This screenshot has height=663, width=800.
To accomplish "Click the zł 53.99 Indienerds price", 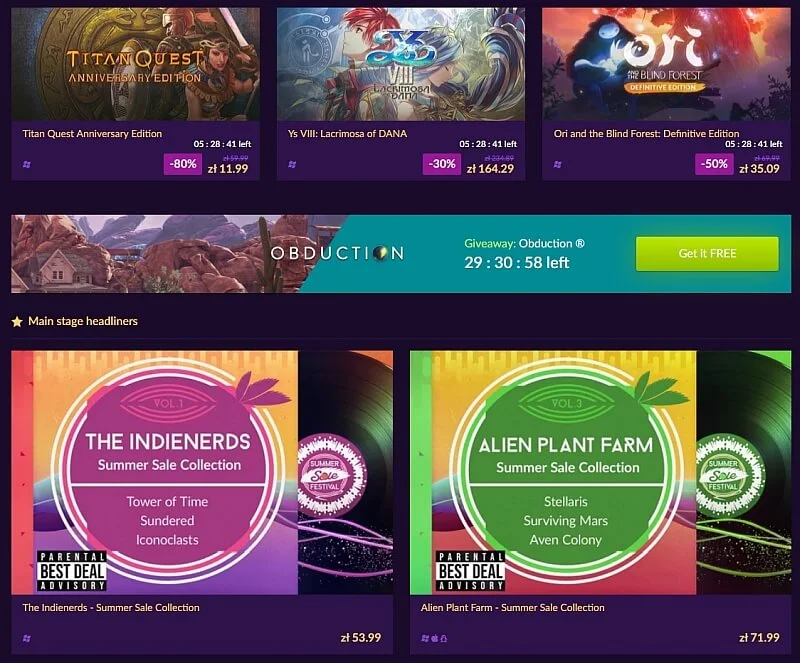I will [361, 637].
